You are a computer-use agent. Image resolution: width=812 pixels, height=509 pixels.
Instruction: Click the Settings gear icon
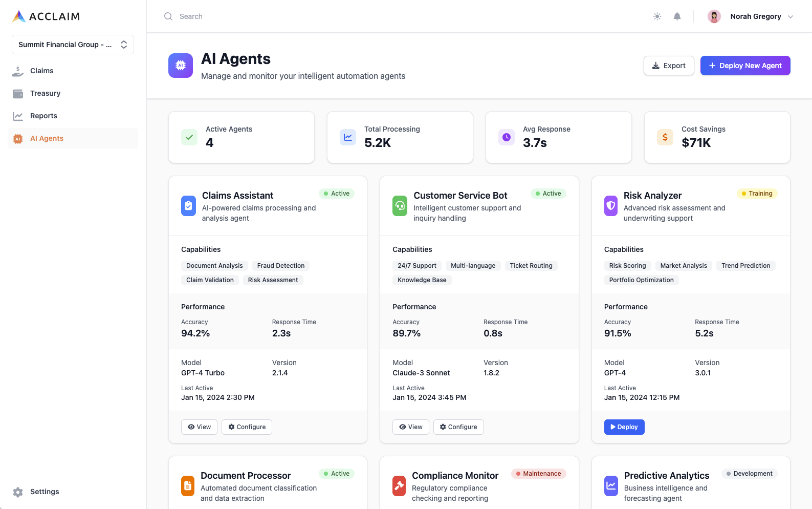(x=18, y=492)
